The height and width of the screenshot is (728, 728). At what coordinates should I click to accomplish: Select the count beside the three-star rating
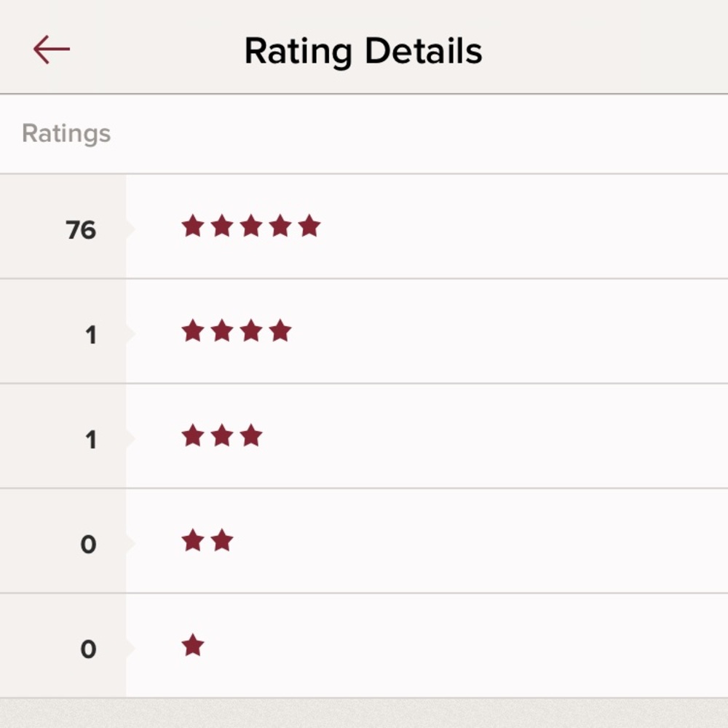(x=90, y=440)
